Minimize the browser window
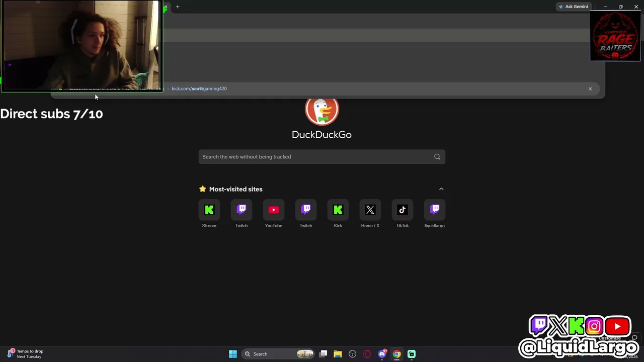 pos(605,7)
